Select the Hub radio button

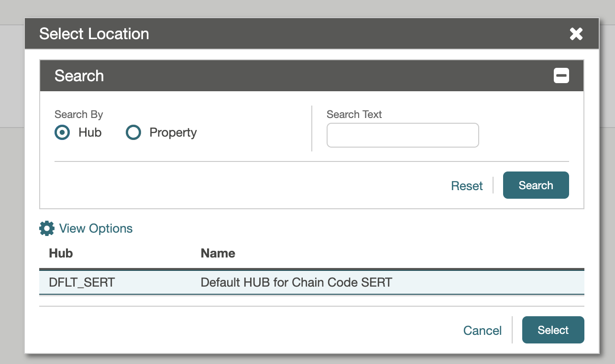point(62,132)
